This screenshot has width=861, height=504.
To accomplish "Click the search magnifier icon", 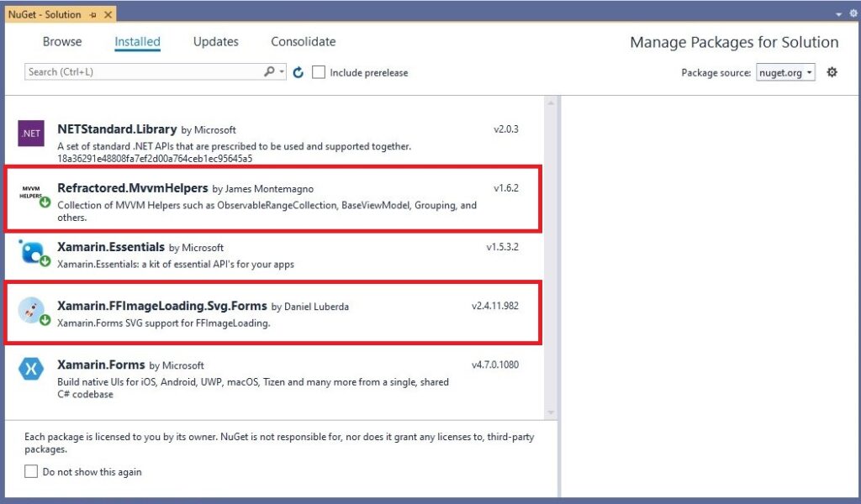I will point(269,72).
